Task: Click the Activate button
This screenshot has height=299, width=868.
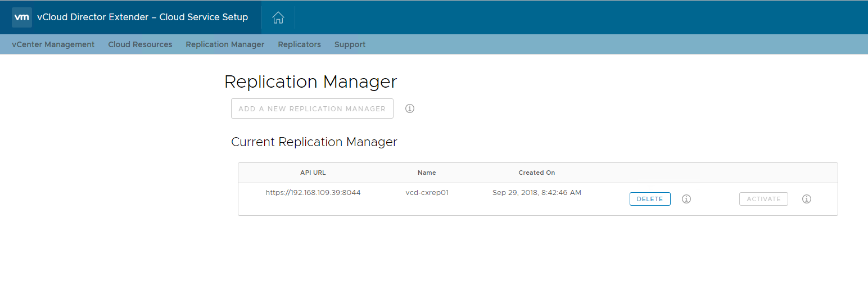Action: (x=763, y=199)
